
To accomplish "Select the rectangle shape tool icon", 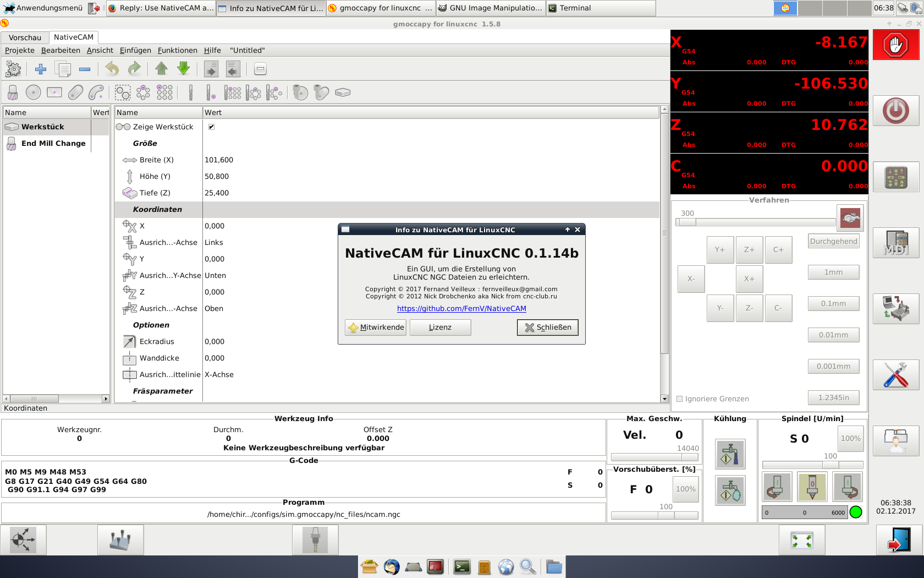I will 54,92.
